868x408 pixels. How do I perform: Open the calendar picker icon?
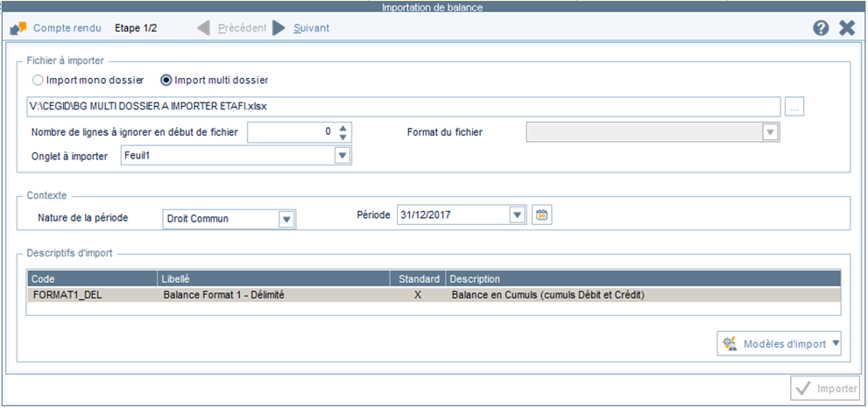click(x=542, y=215)
